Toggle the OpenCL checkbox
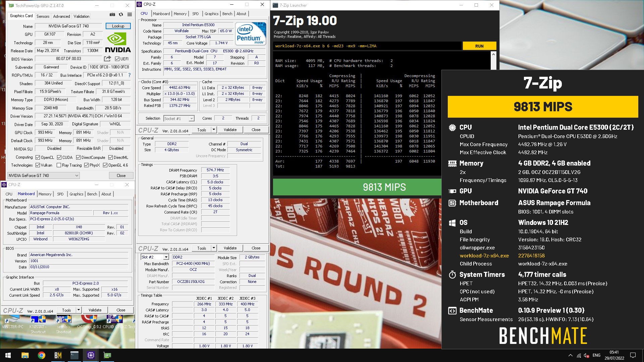Image resolution: width=644 pixels, height=362 pixels. coord(38,157)
